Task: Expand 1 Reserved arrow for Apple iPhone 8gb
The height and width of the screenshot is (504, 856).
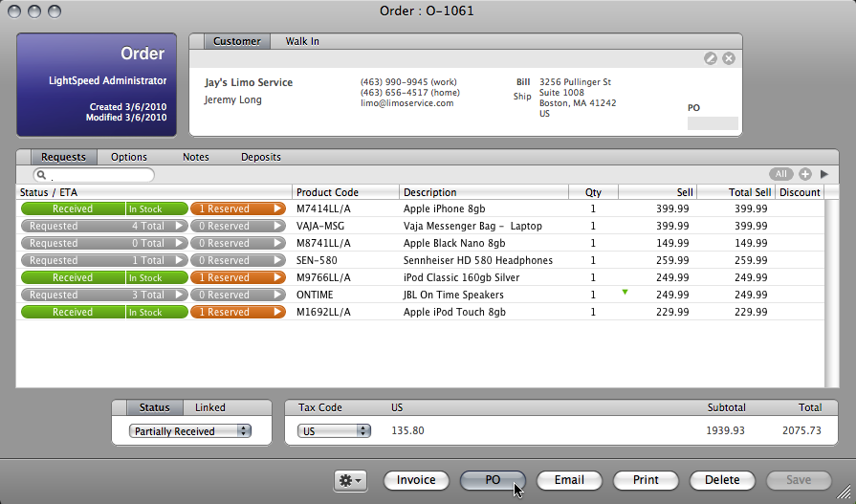Action: 278,208
